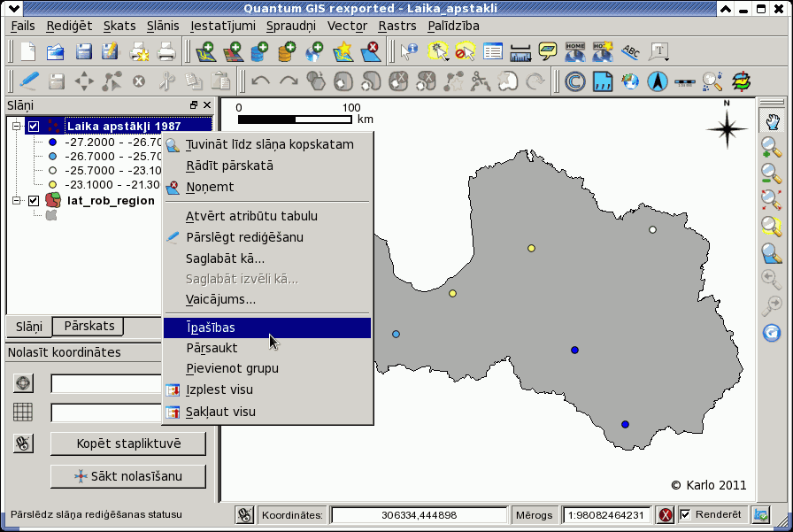Click the Remove Layer toolbar icon
The image size is (793, 532).
coord(371,51)
